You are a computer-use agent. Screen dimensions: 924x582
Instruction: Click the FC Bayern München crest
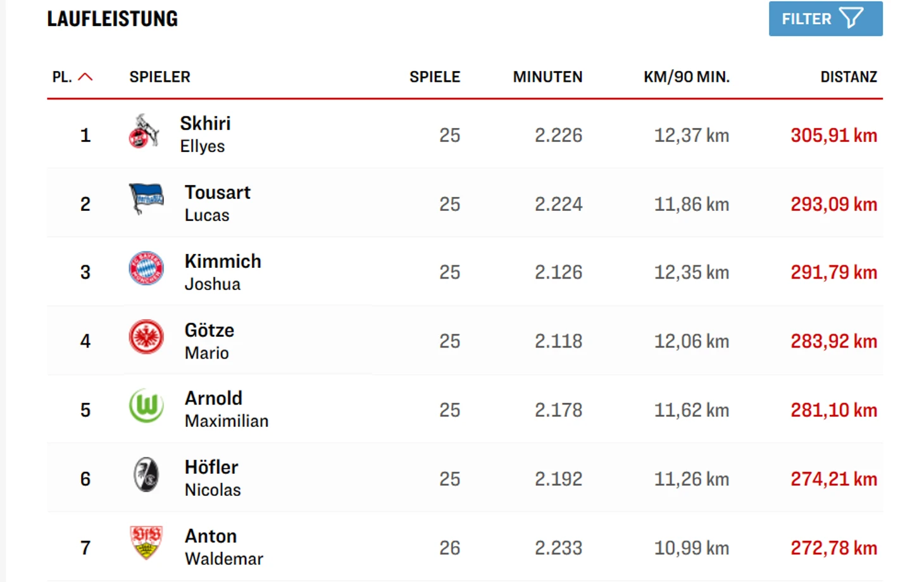pos(146,268)
